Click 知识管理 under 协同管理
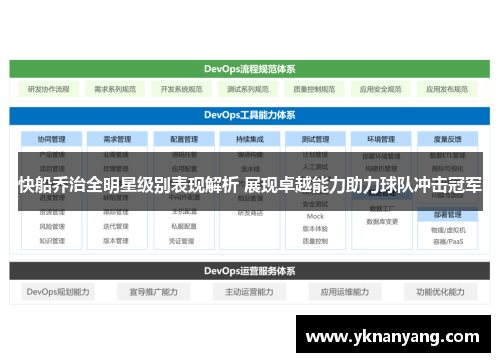 (x=52, y=241)
